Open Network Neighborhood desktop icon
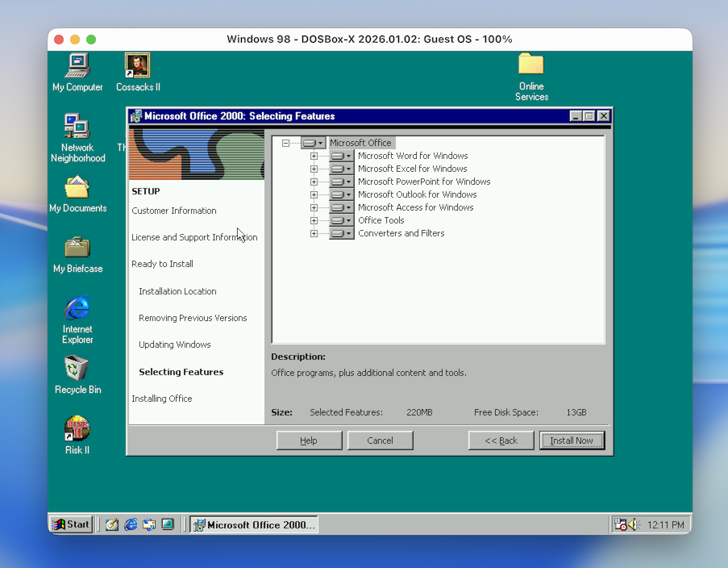 pyautogui.click(x=77, y=138)
